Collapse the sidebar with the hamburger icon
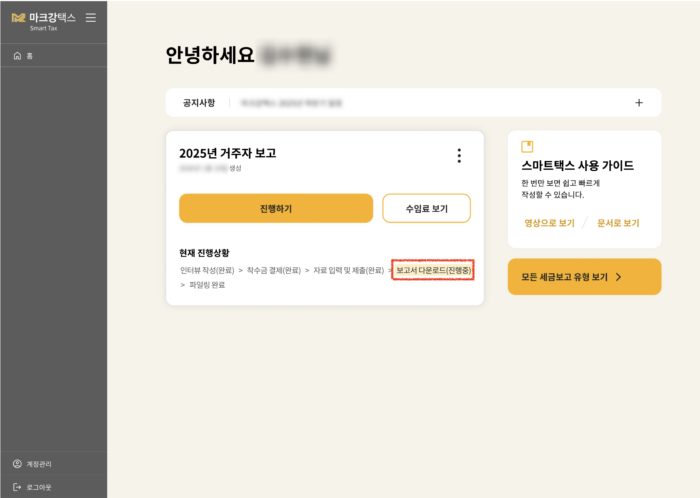This screenshot has width=700, height=498. pos(91,18)
